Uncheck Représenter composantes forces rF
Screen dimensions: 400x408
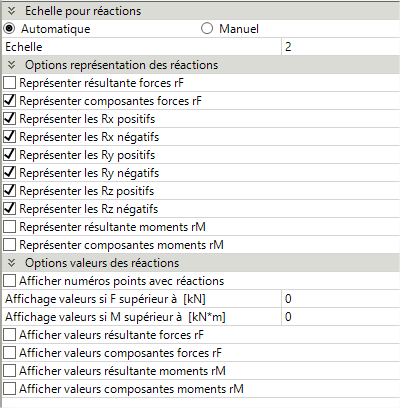(x=9, y=101)
